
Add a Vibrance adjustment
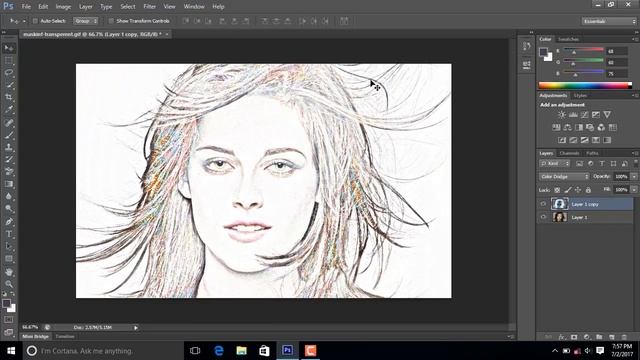(607, 115)
